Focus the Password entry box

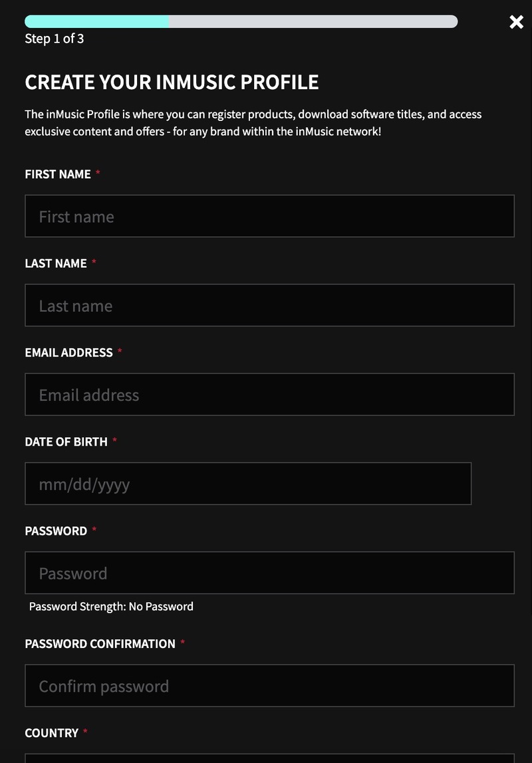pos(269,573)
